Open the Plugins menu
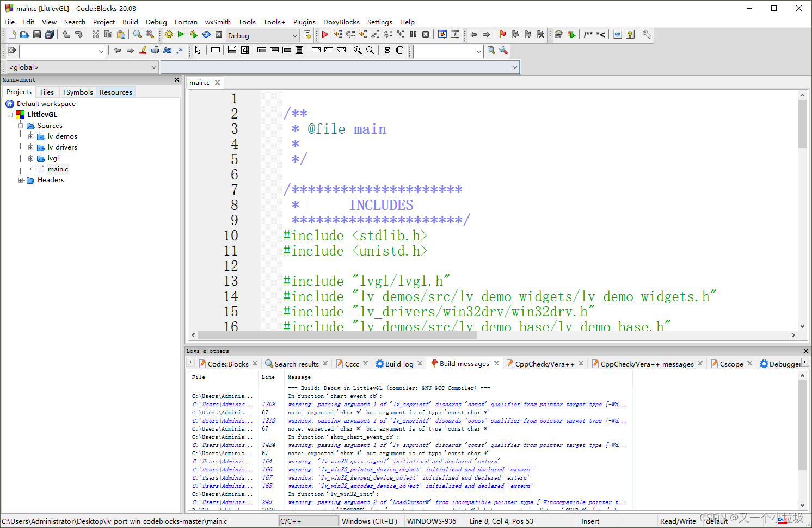Viewport: 812px width, 528px height. click(304, 22)
